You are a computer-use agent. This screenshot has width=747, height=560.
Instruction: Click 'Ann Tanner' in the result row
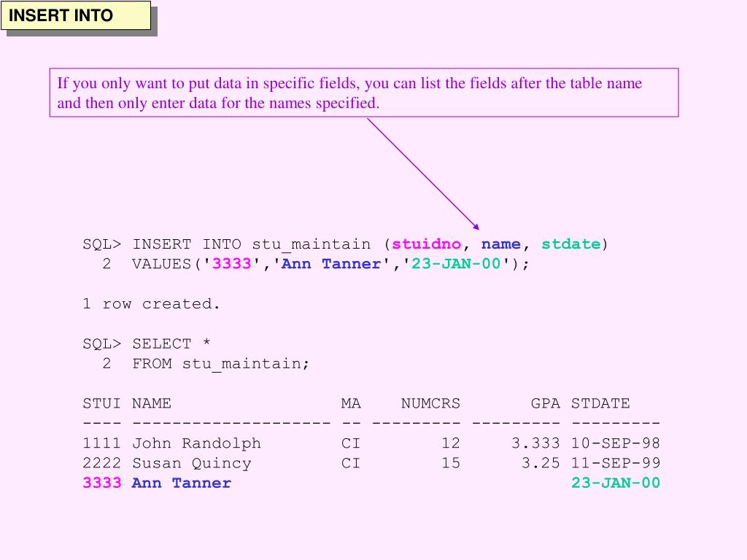click(182, 483)
